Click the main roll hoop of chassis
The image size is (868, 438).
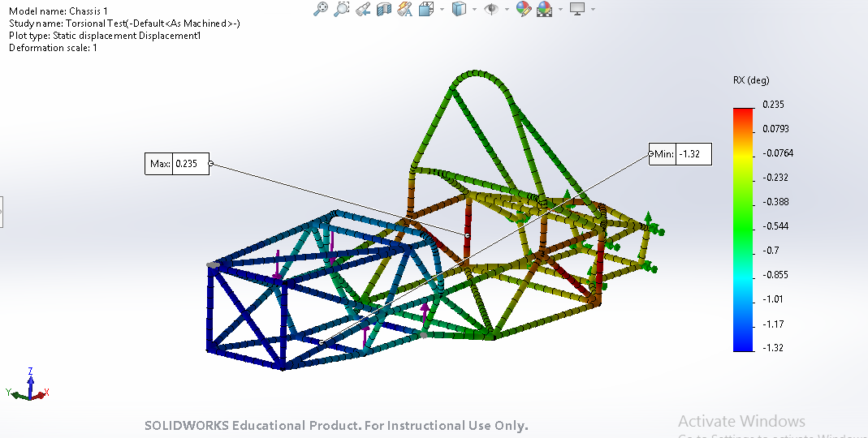(477, 72)
